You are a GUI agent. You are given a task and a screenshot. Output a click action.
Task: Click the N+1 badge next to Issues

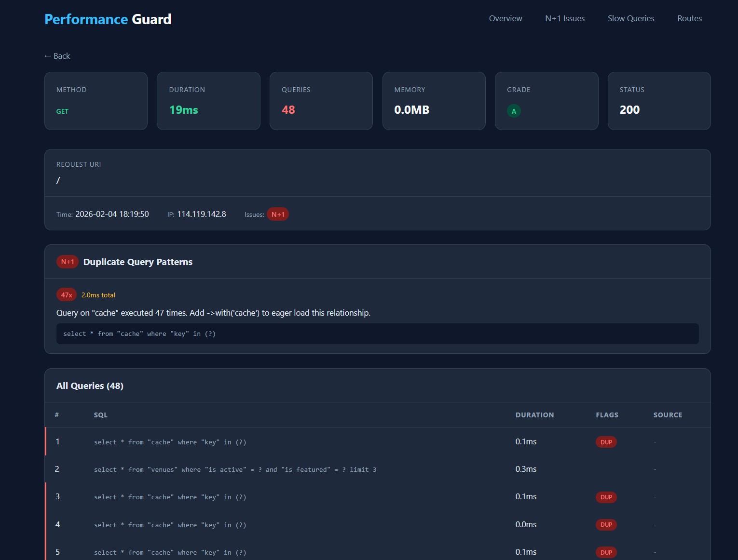278,214
